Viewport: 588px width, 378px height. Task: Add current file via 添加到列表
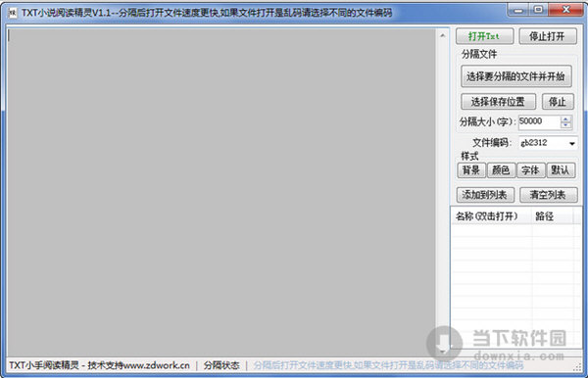point(485,195)
